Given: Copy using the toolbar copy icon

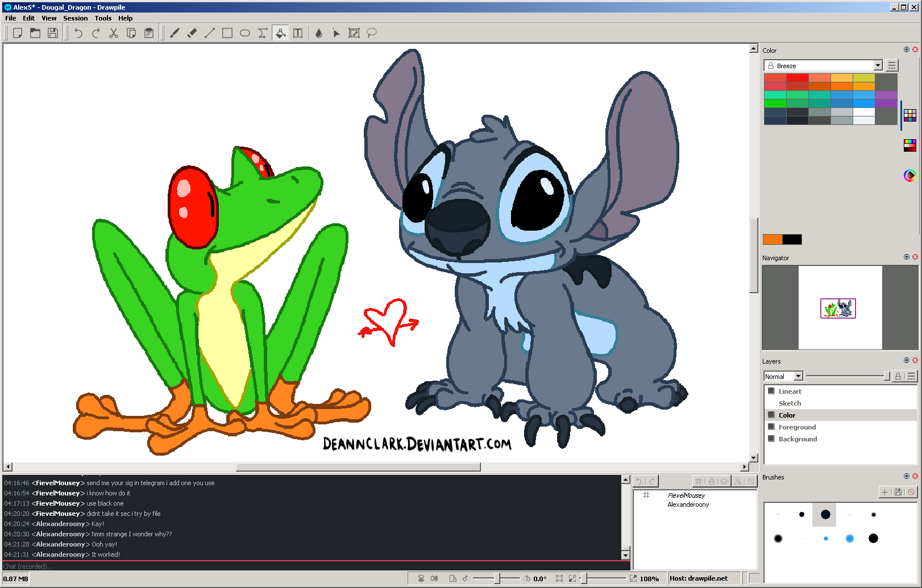Looking at the screenshot, I should click(131, 33).
